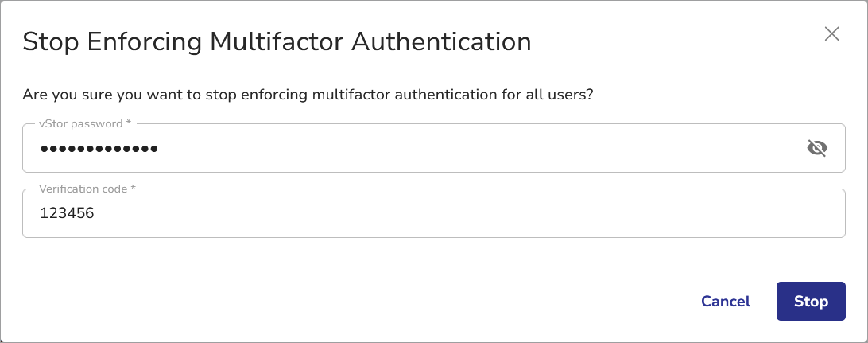Click the "vStor password *" field label
Viewport: 868px width, 343px height.
point(85,124)
